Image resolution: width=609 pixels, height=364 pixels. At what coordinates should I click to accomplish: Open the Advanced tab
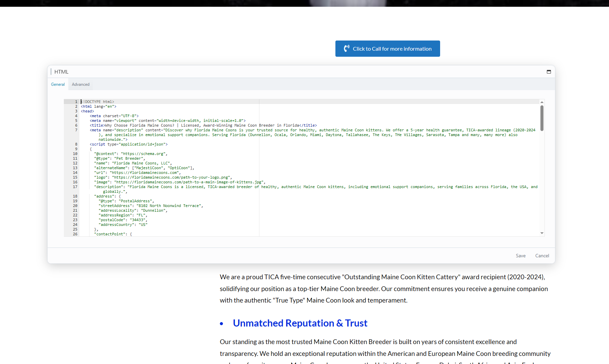pyautogui.click(x=80, y=84)
